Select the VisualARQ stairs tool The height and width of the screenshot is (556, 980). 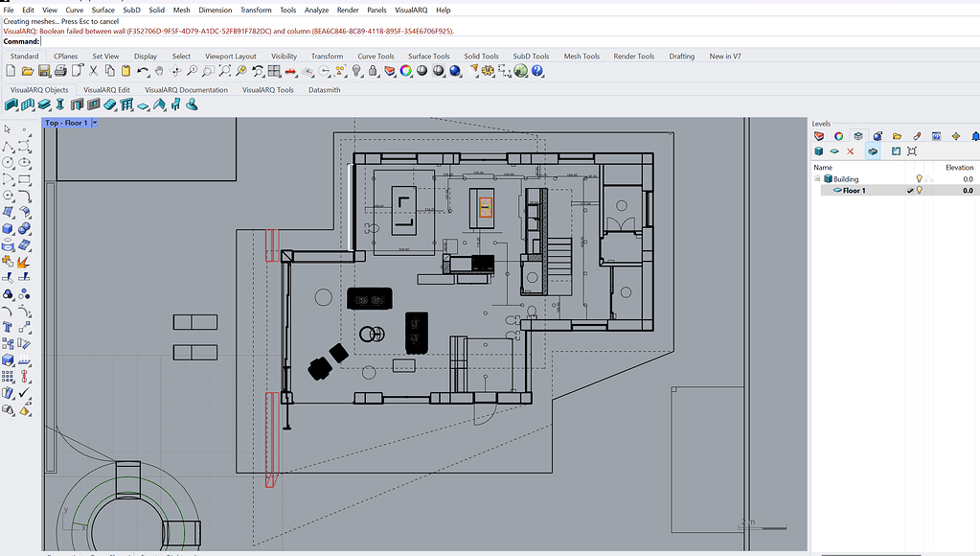[109, 105]
